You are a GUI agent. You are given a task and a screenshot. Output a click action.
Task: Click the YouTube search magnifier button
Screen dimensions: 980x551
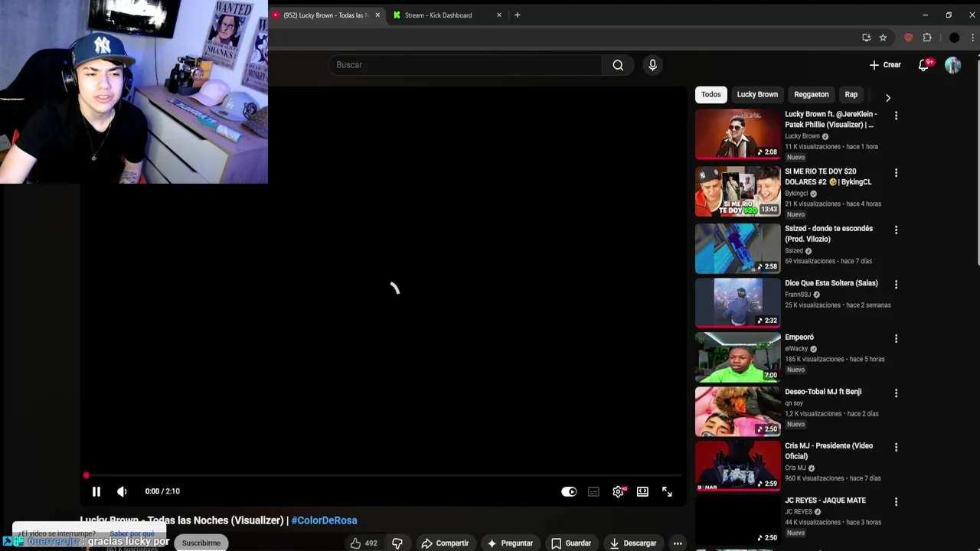pos(618,65)
